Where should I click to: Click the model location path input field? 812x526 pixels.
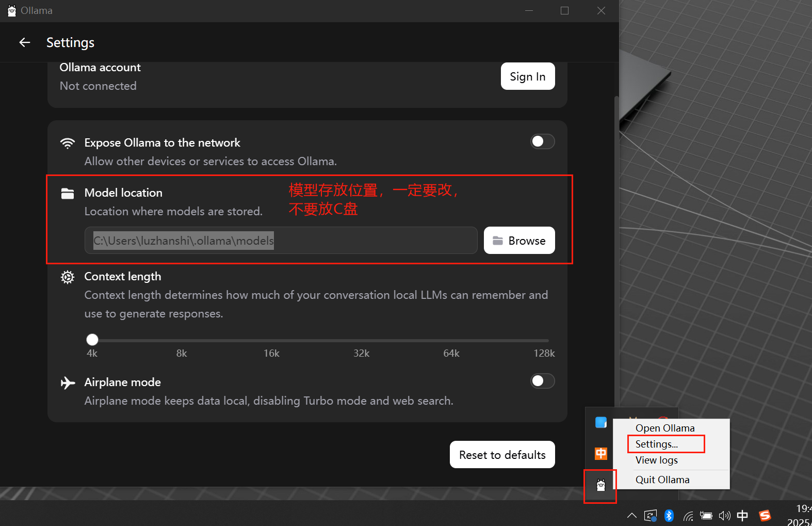click(281, 241)
